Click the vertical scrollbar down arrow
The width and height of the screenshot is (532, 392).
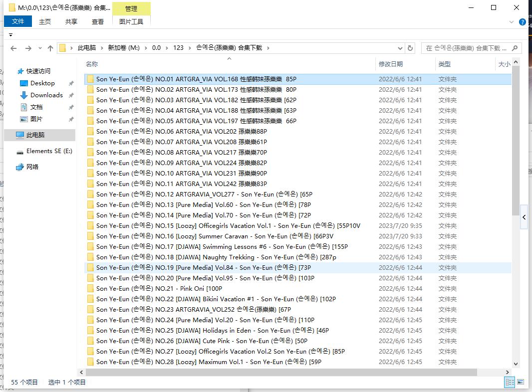(516, 364)
